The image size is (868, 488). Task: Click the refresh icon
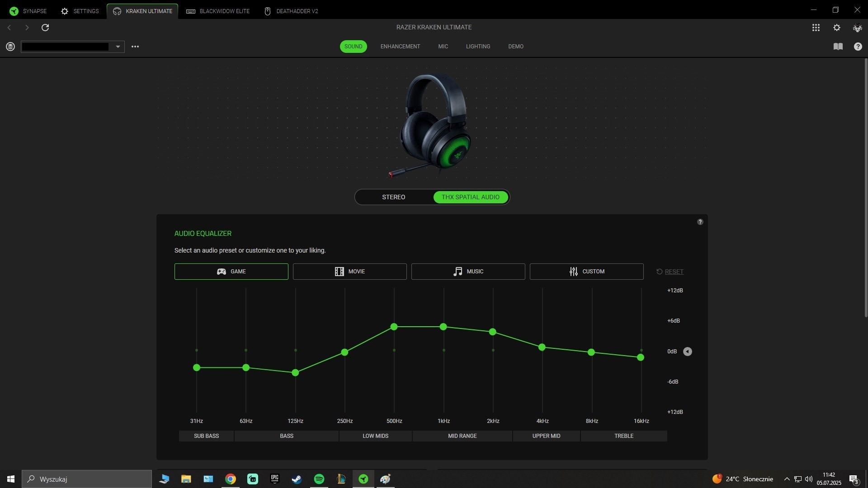pos(45,28)
